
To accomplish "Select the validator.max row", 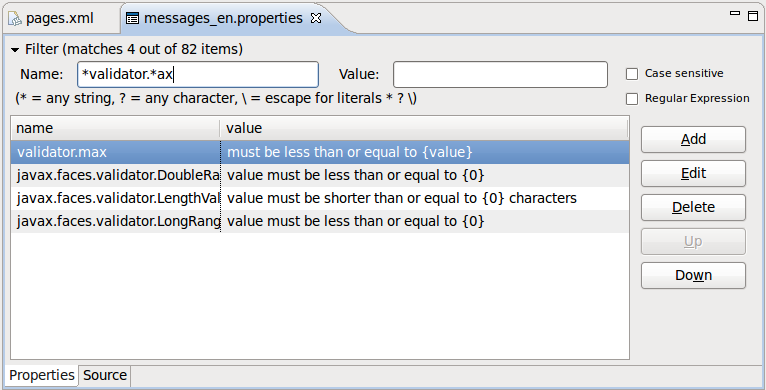I will click(x=320, y=152).
